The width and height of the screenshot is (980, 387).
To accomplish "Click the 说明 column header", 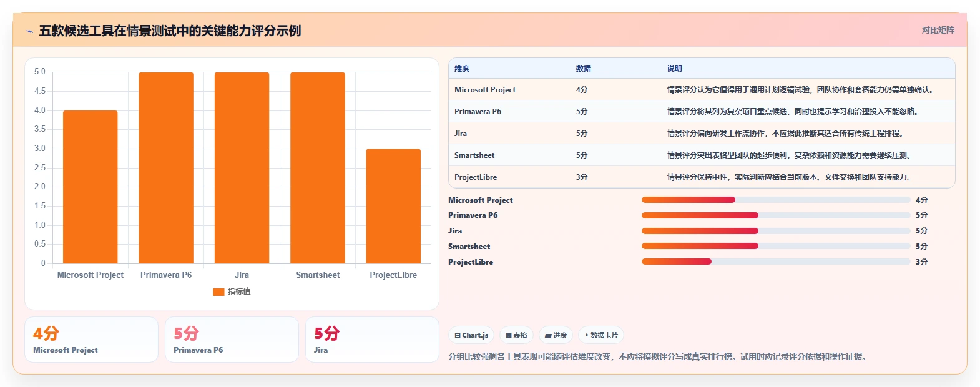I will click(674, 69).
